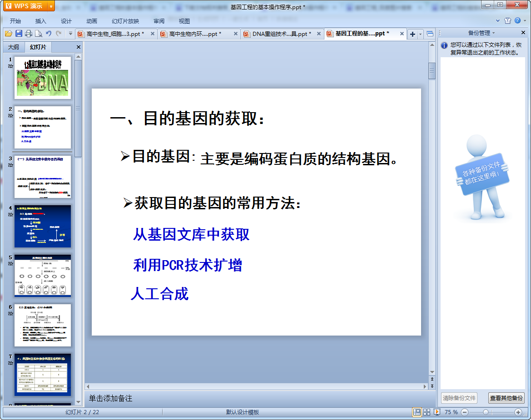Screen dimensions: 531x420
Task: Open the 视图 menu tab
Action: [184, 21]
